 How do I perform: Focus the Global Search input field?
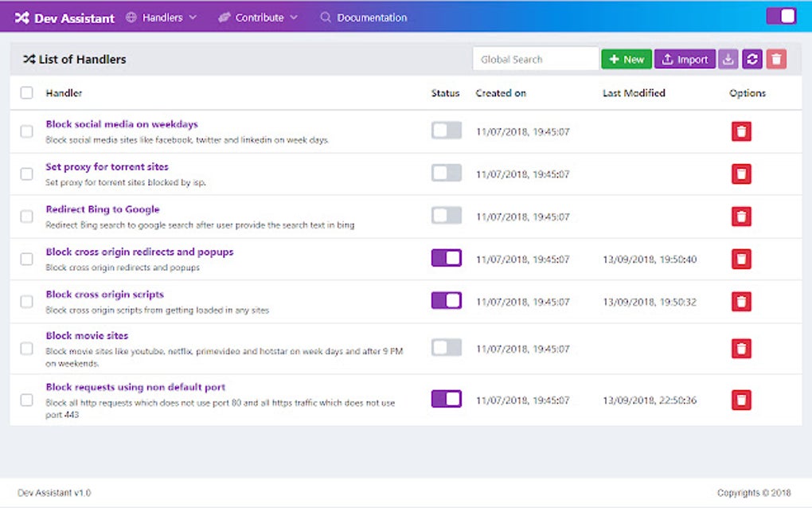tap(536, 59)
